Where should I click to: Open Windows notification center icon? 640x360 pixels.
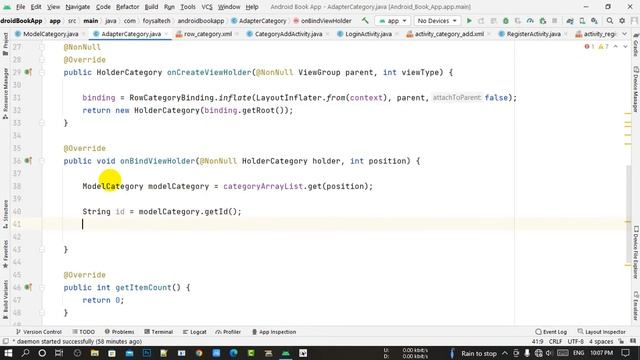point(626,353)
